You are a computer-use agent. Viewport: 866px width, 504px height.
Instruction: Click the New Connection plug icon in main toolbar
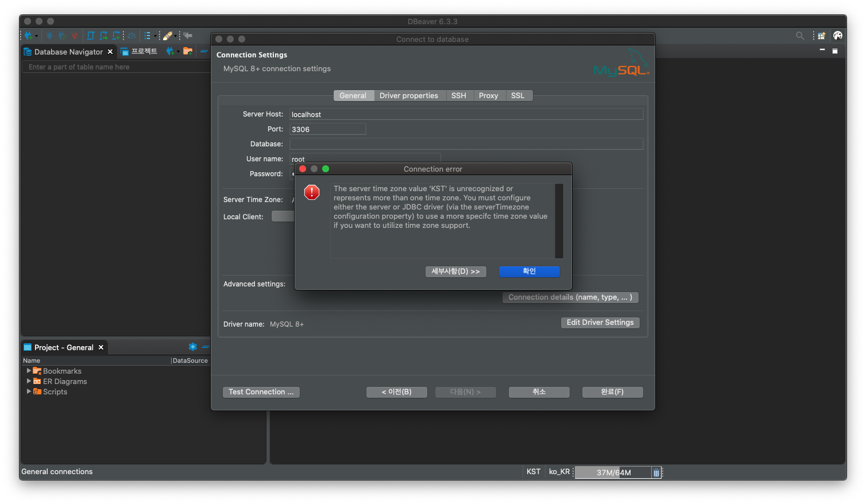(x=28, y=36)
